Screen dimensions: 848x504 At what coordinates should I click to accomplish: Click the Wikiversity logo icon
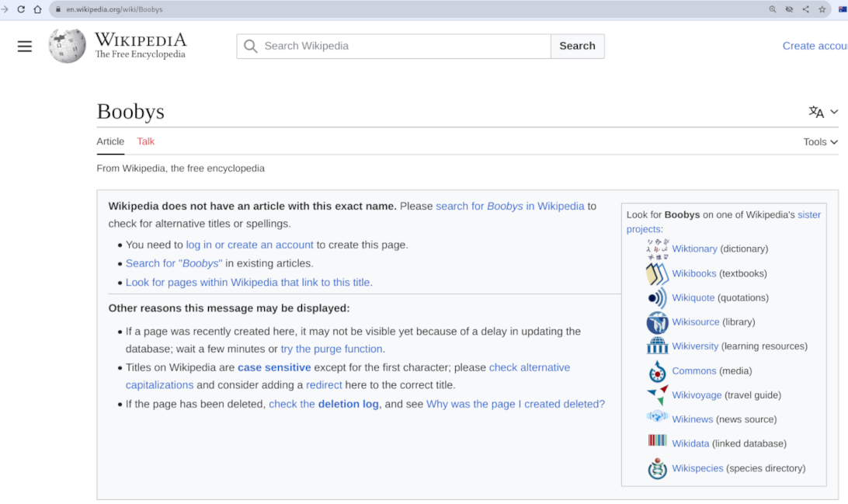point(657,346)
